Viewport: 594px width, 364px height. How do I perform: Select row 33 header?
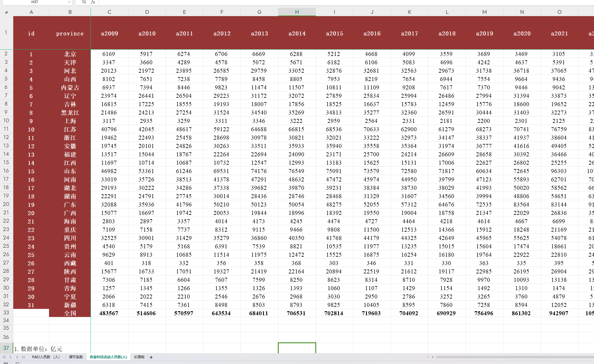tap(6, 313)
